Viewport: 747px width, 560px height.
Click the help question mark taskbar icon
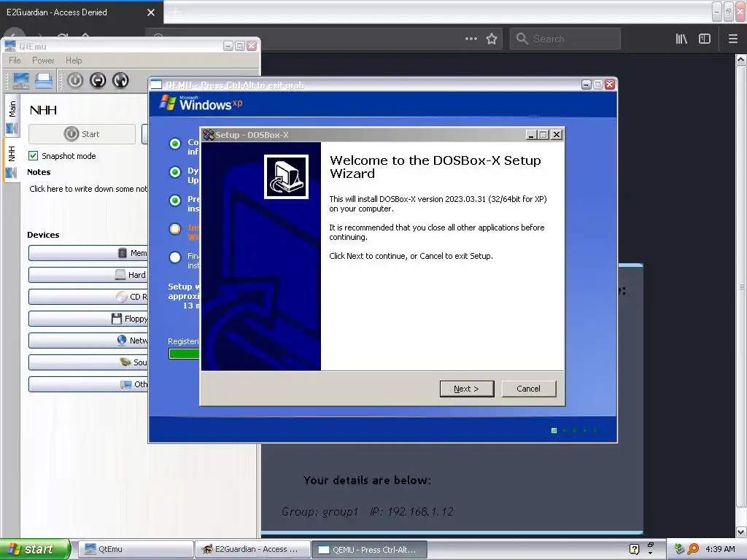[634, 549]
